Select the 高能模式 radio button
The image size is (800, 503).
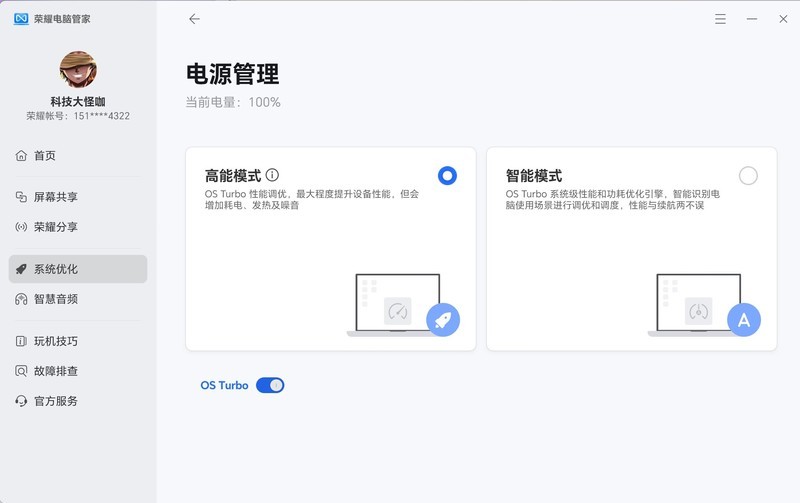447,176
